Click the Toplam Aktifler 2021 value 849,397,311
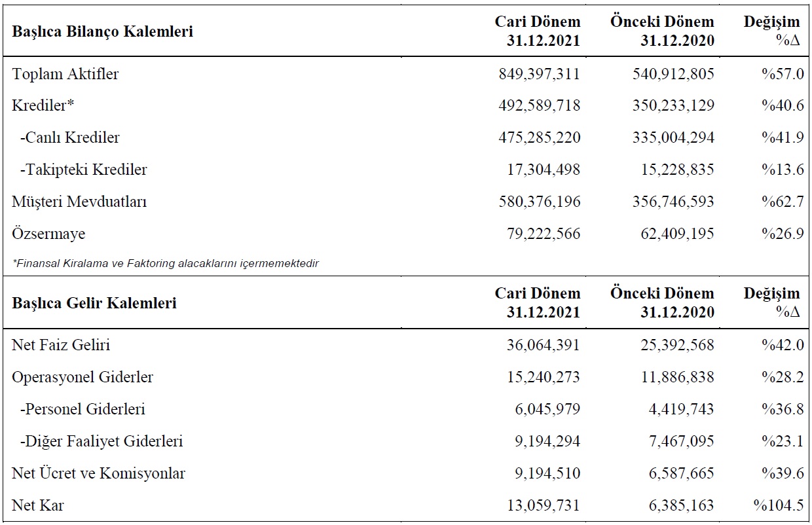Screen dimensions: 812x525 click(x=539, y=74)
